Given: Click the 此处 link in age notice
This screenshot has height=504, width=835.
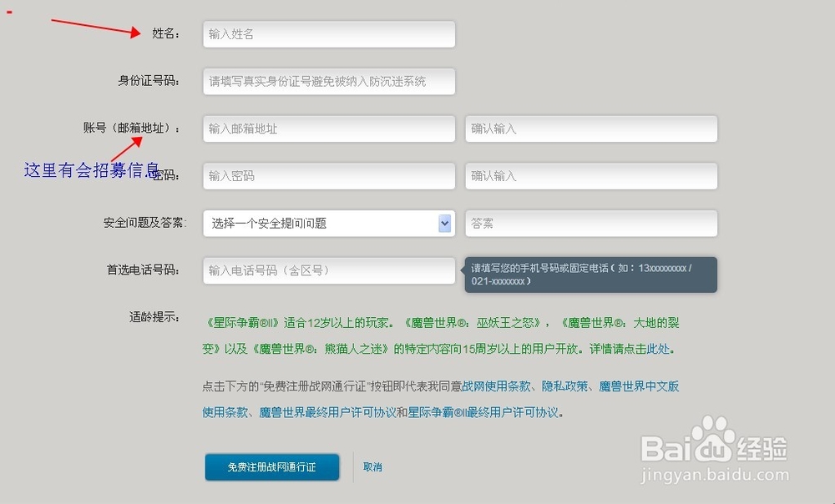Looking at the screenshot, I should [x=658, y=349].
